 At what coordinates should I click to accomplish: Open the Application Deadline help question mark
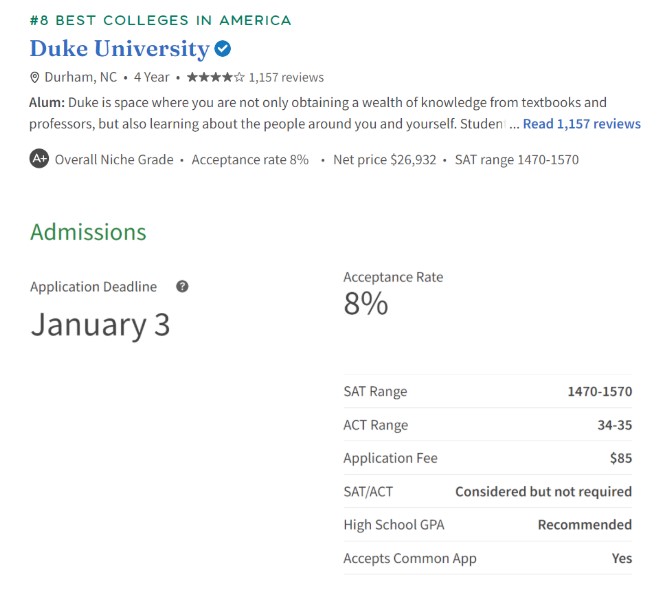point(182,287)
